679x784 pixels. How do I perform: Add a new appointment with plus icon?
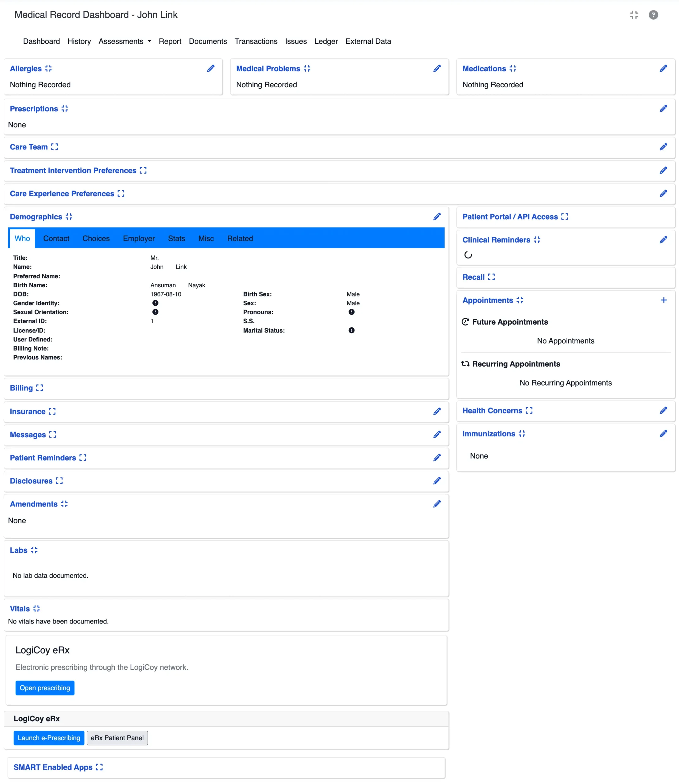point(663,300)
